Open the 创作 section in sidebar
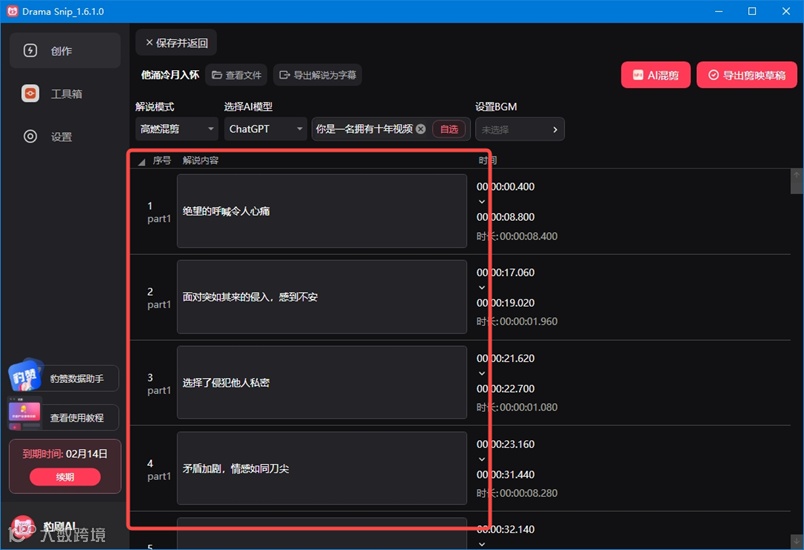Viewport: 804px width, 550px height. tap(65, 50)
